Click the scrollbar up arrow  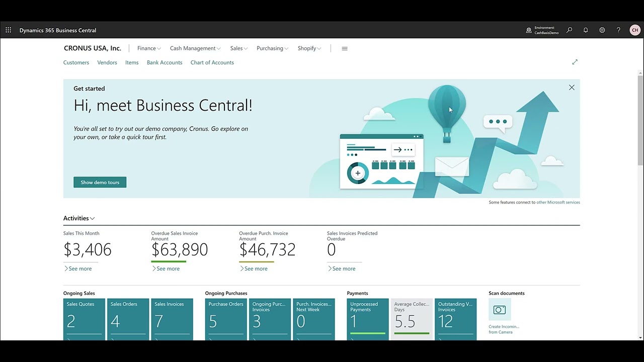tap(640, 74)
